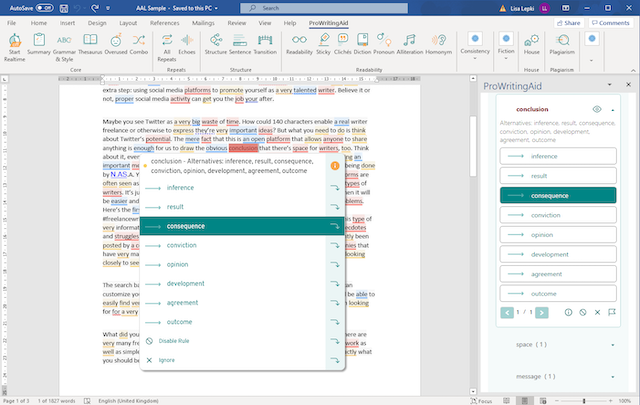This screenshot has width=640, height=405.
Task: Open the Customize Quick Access Toolbar dropdown
Action: pos(108,8)
